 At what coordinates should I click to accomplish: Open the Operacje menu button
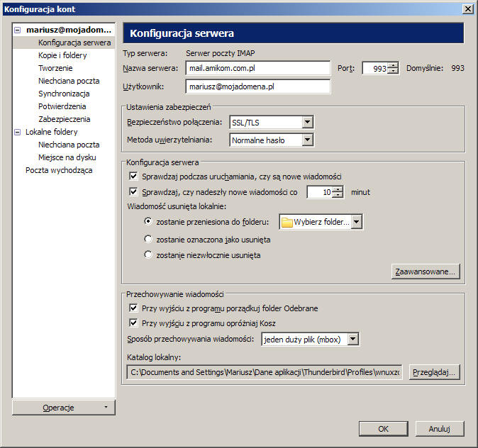coord(63,408)
